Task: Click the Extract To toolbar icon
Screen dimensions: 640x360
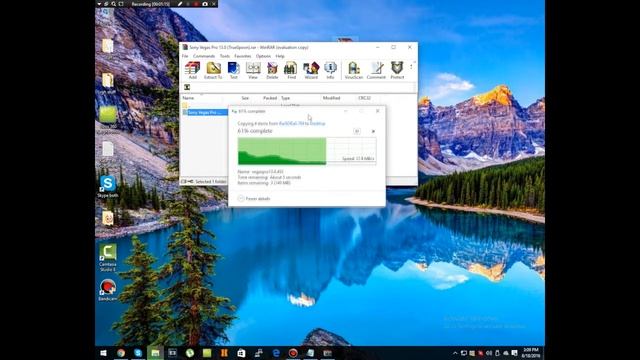Action: (213, 70)
